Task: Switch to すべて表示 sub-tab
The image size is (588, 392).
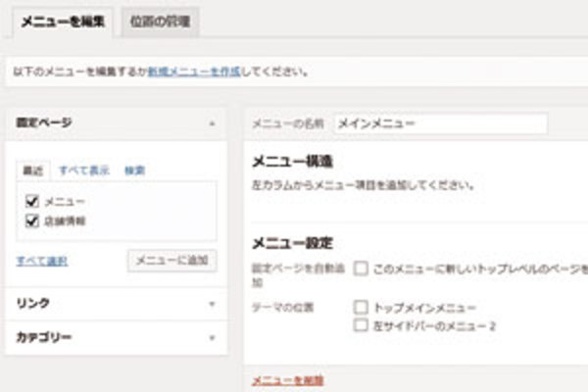Action: coord(84,171)
